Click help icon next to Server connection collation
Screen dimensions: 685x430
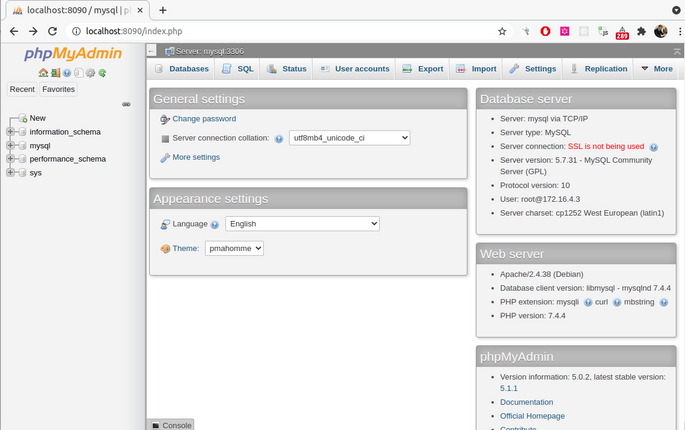279,139
